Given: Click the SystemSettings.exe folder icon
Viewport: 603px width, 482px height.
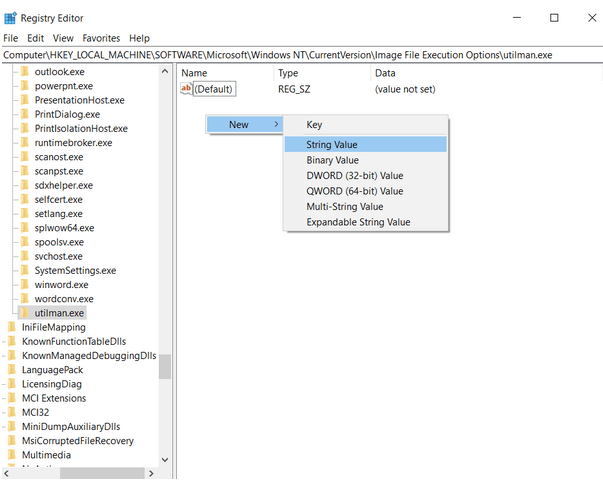Looking at the screenshot, I should [25, 270].
